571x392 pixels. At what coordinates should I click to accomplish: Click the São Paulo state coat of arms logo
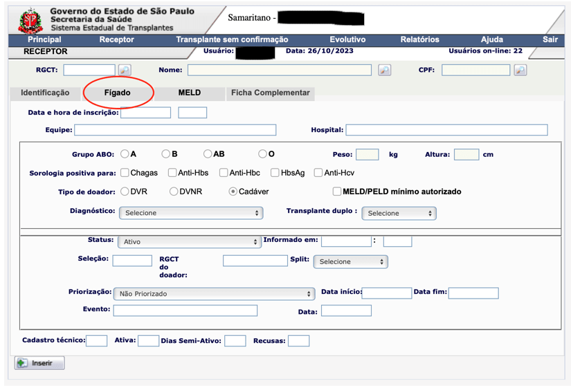coord(30,21)
